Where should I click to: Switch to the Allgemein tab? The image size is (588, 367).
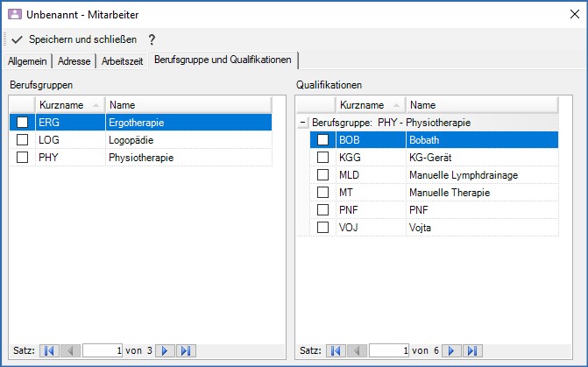tap(27, 61)
